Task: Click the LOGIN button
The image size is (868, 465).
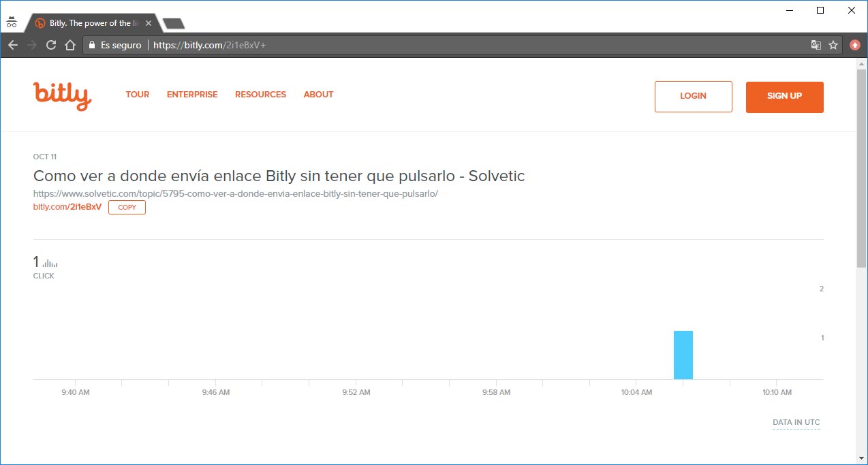Action: click(693, 97)
